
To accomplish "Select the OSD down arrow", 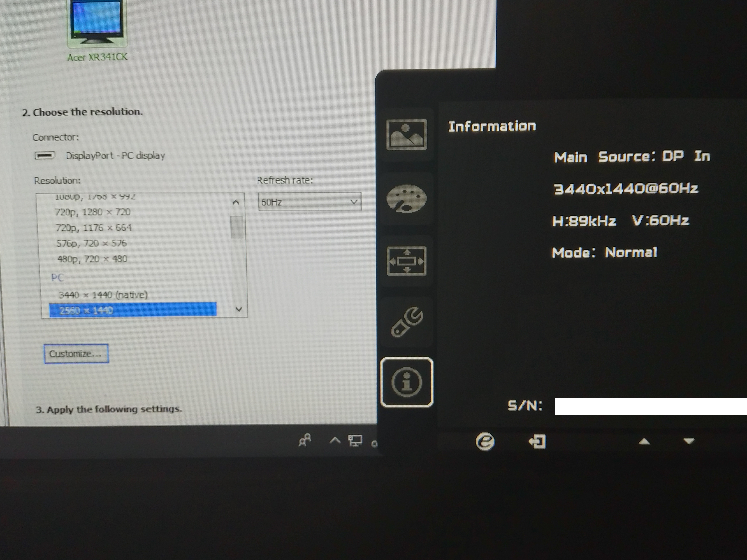I will [x=689, y=441].
